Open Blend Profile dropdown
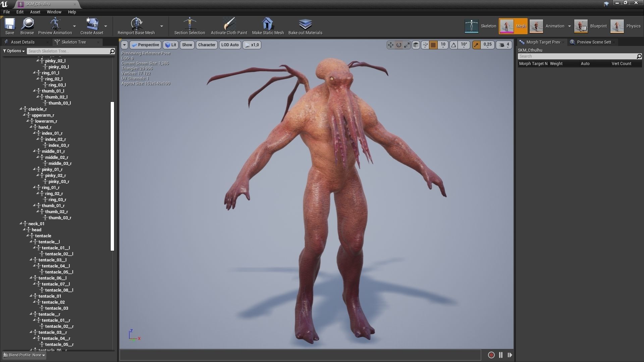The image size is (644, 362). 25,355
